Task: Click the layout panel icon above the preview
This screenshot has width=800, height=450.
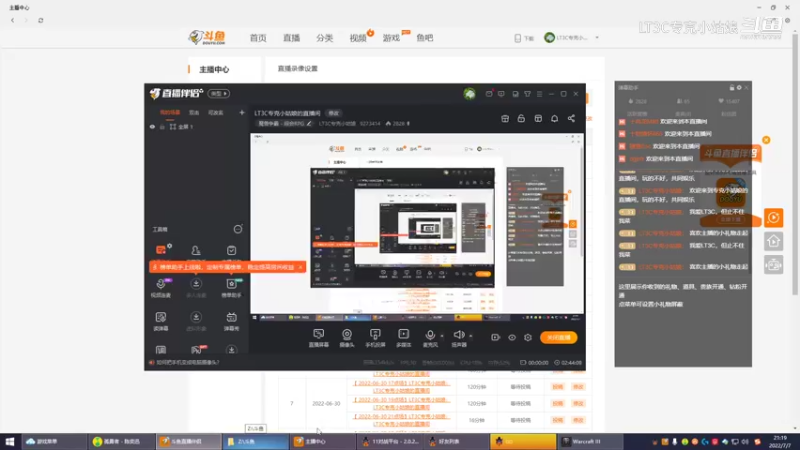Action: [538, 118]
